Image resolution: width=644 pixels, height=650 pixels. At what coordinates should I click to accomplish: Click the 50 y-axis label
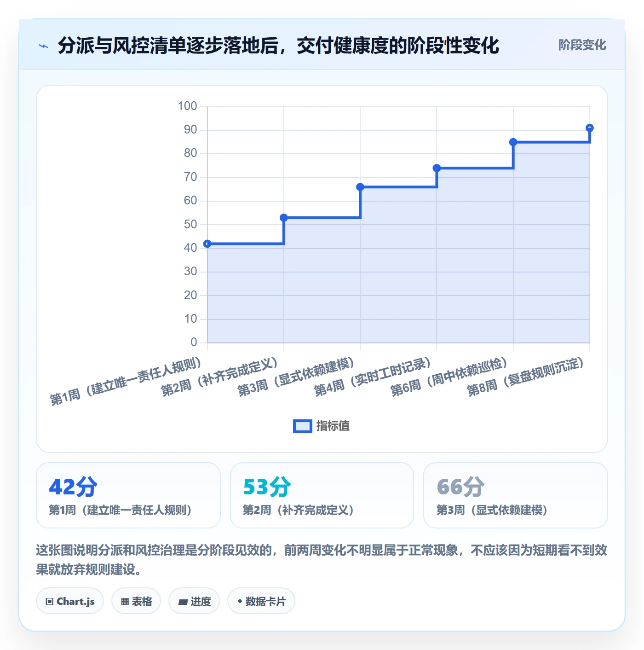pos(190,225)
